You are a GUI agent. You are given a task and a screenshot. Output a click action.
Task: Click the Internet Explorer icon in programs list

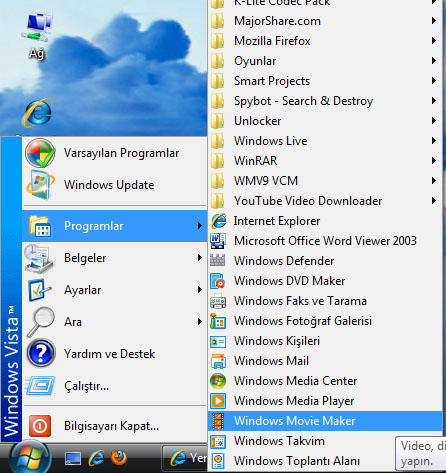219,221
